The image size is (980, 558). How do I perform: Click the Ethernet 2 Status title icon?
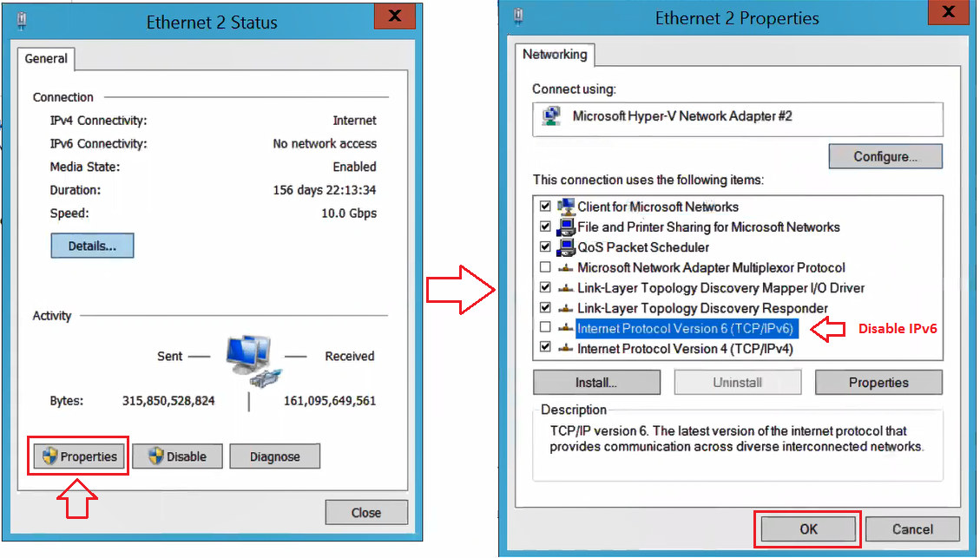(21, 21)
